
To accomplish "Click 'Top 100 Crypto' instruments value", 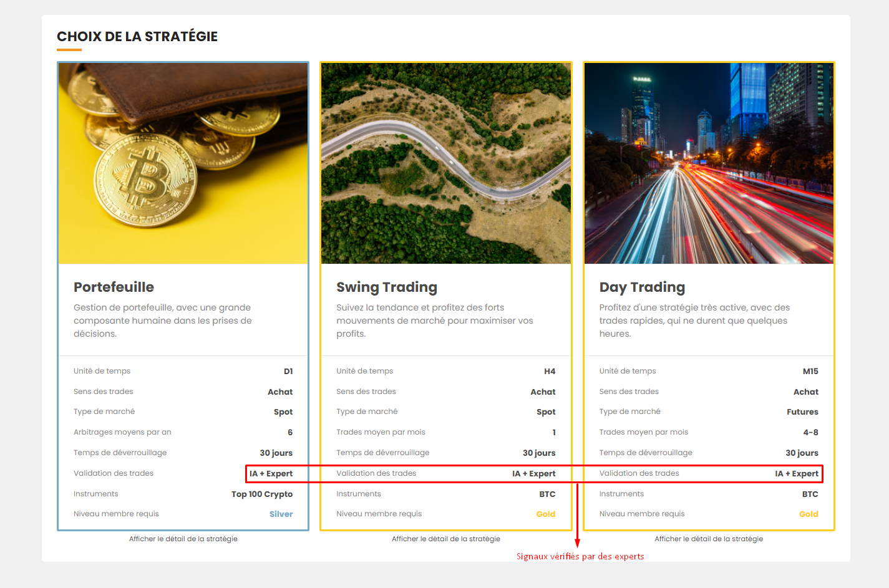I will coord(262,494).
